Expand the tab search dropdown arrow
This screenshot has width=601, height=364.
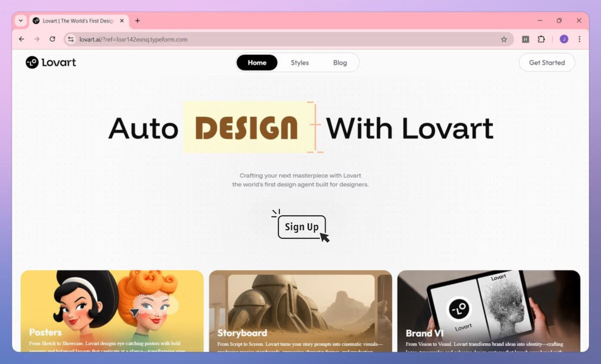(x=21, y=21)
